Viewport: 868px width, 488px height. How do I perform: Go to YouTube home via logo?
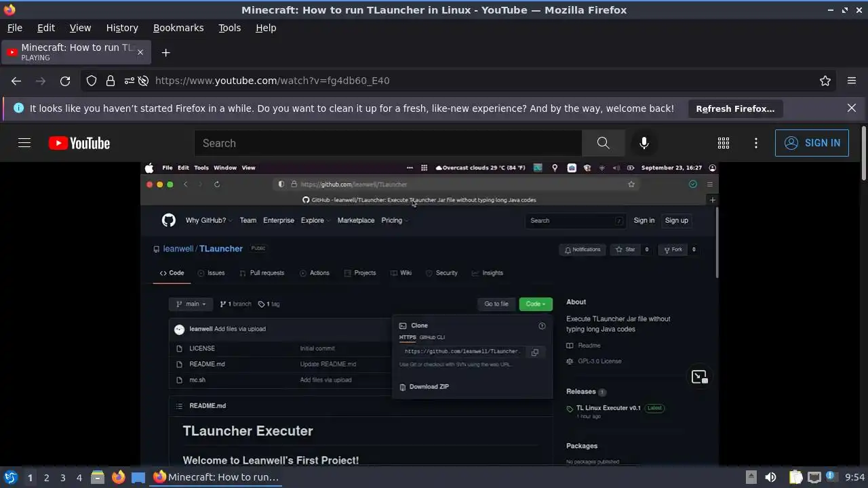[79, 143]
